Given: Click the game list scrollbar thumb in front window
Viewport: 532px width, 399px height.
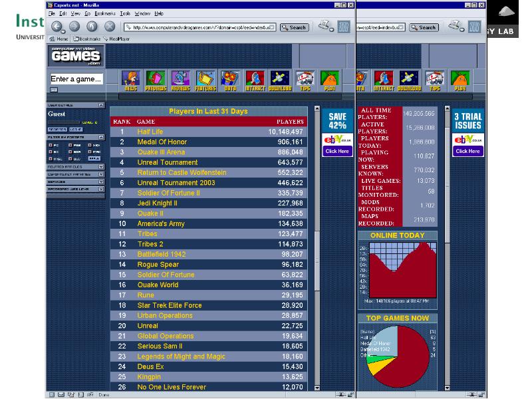Looking at the screenshot, I should tap(317, 261).
